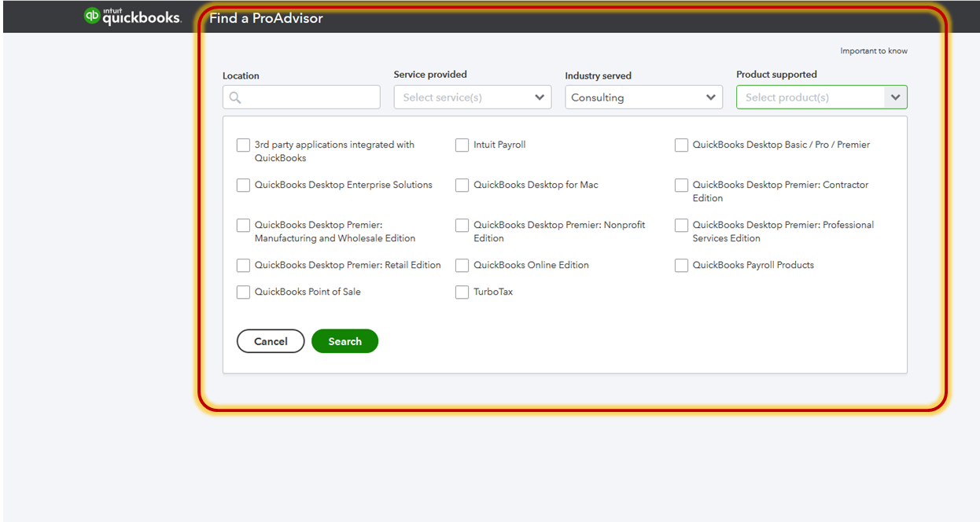Check QuickBooks Desktop Premier: Contractor Edition
Image resolution: width=980 pixels, height=522 pixels.
[682, 186]
